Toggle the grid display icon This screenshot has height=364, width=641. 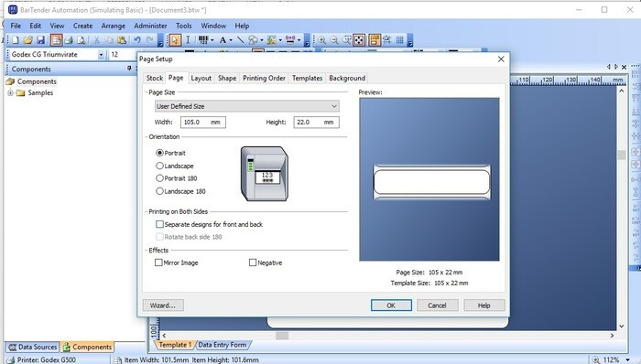click(400, 40)
